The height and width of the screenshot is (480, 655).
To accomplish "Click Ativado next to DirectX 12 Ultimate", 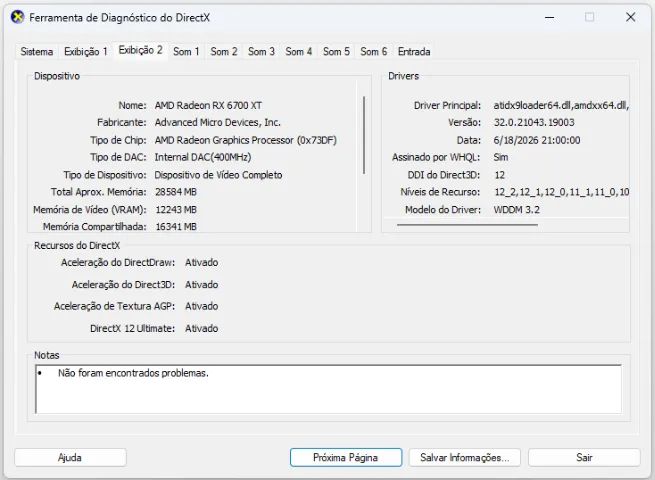I will pyautogui.click(x=201, y=328).
